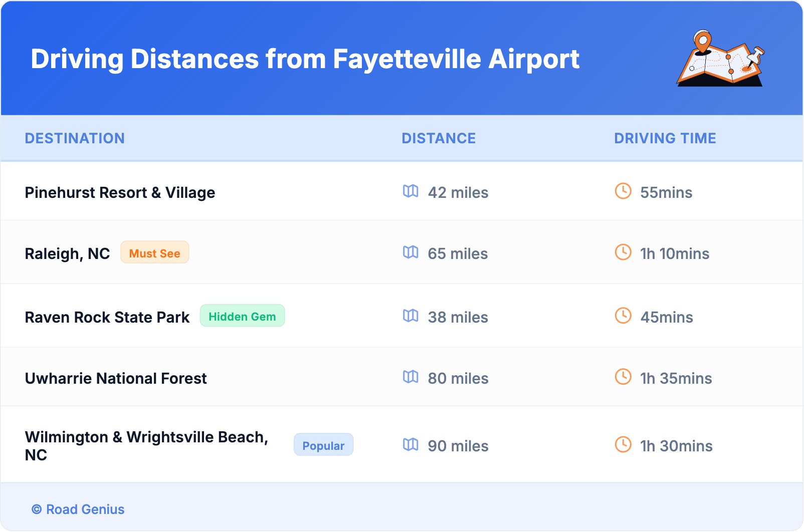Click the map icon beside 80 miles
Viewport: 804px width, 532px height.
click(411, 377)
